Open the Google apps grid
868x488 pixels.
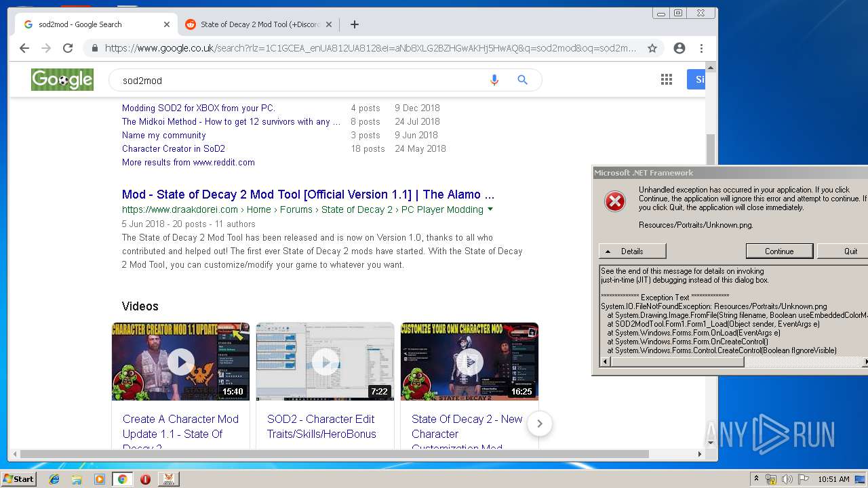click(667, 80)
